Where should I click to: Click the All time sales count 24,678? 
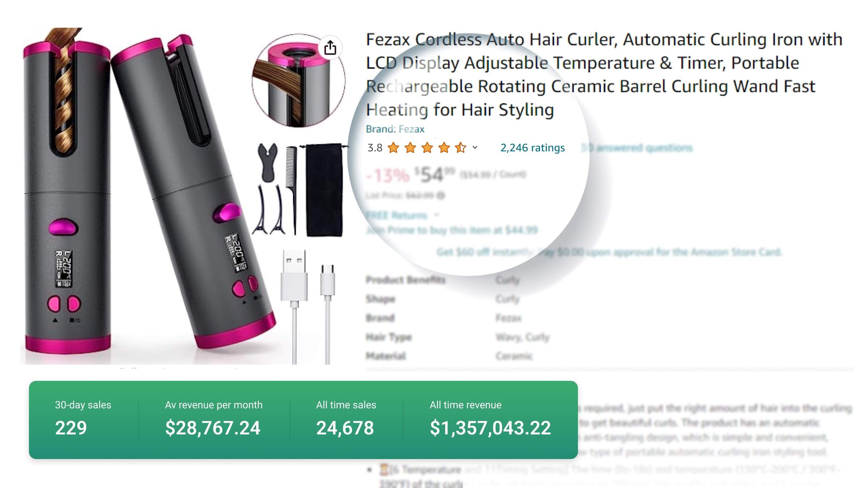coord(345,428)
